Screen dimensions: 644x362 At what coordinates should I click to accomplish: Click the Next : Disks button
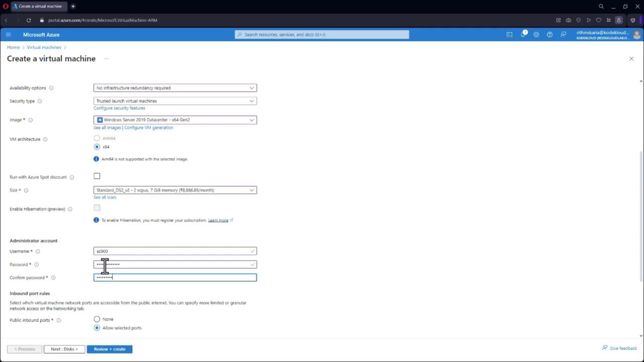(x=64, y=349)
